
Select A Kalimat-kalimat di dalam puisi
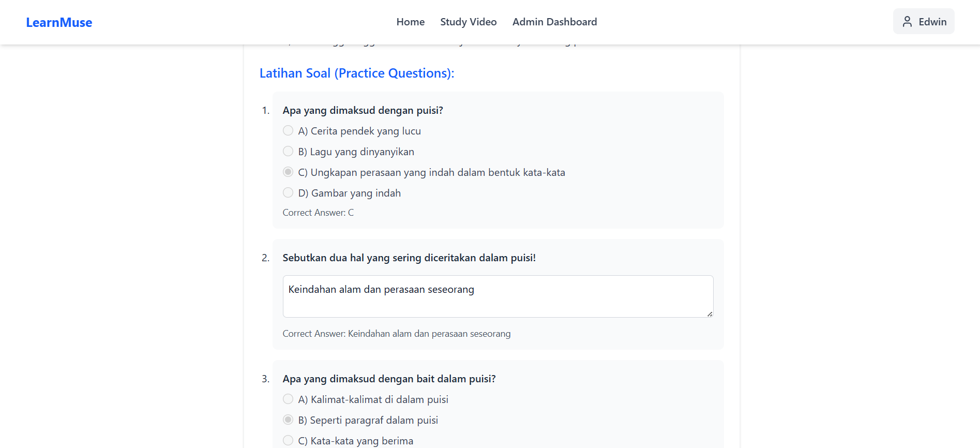(x=288, y=399)
